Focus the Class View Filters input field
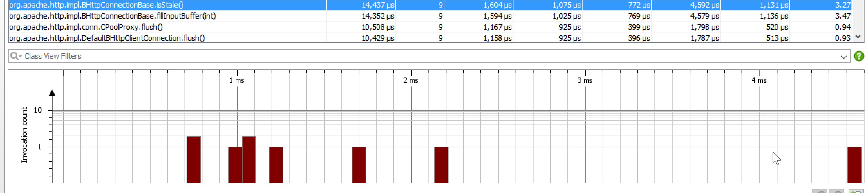The image size is (868, 193). [x=429, y=56]
